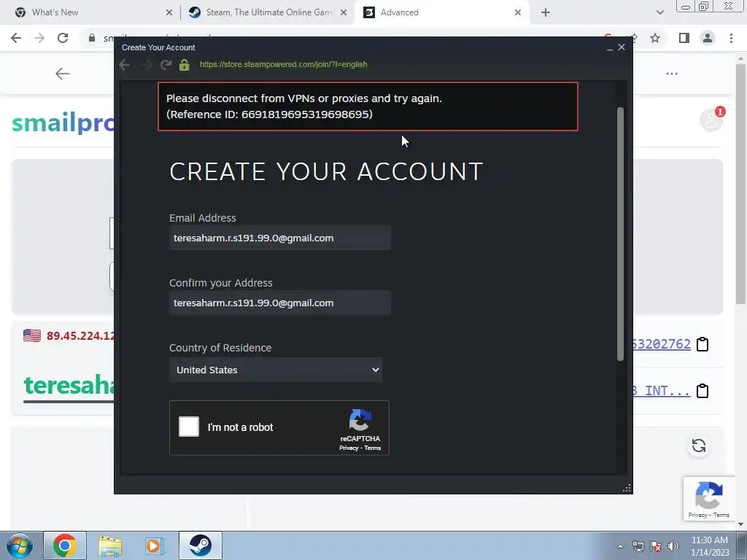The image size is (747, 560).
Task: Open the reCAPTCHA Terms link in Steam form
Action: point(373,448)
